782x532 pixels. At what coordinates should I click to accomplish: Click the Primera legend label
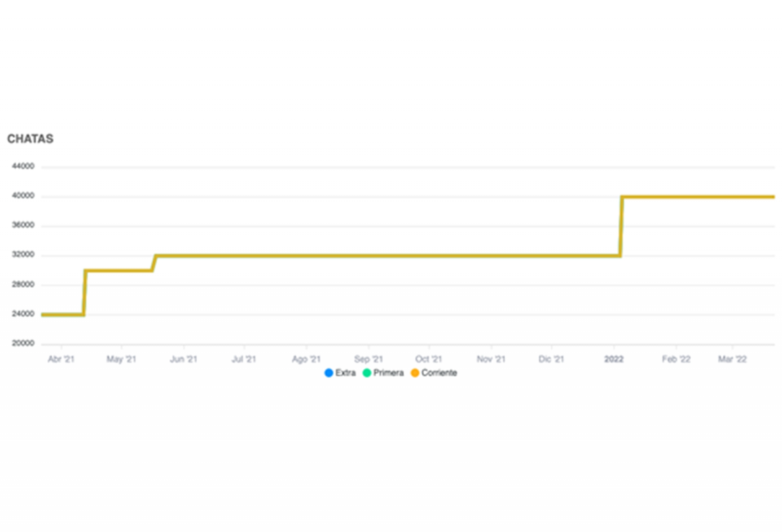point(388,373)
